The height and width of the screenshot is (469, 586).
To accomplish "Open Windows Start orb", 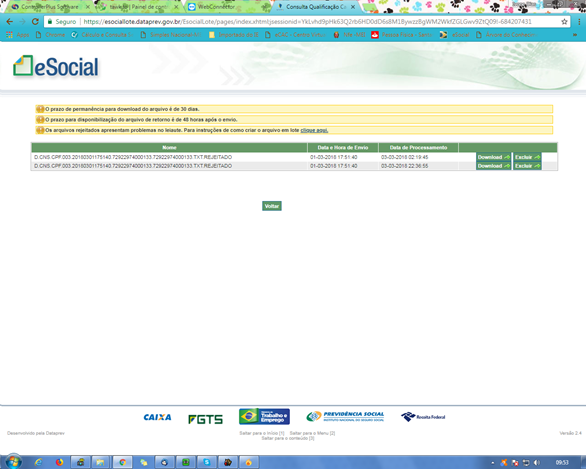I will pos(13,462).
